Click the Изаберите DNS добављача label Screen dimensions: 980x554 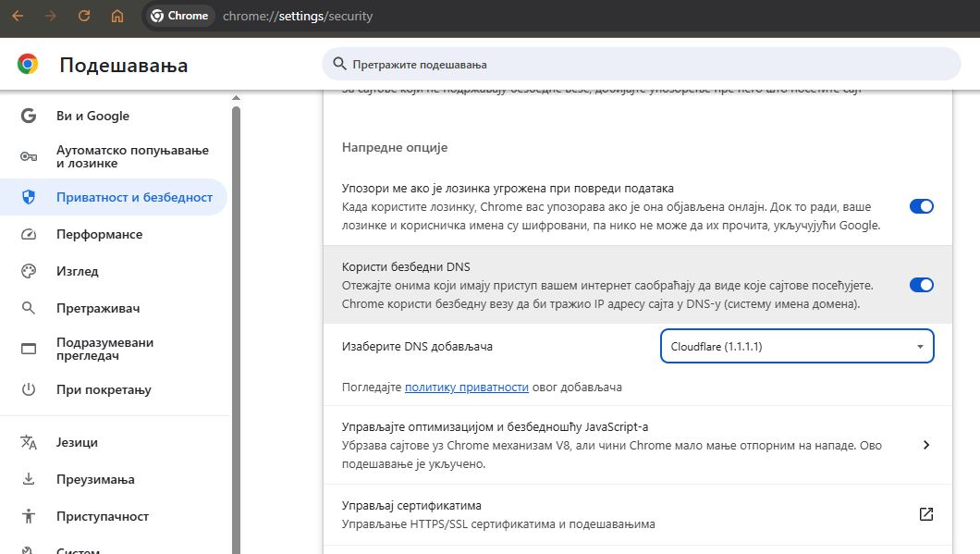417,347
